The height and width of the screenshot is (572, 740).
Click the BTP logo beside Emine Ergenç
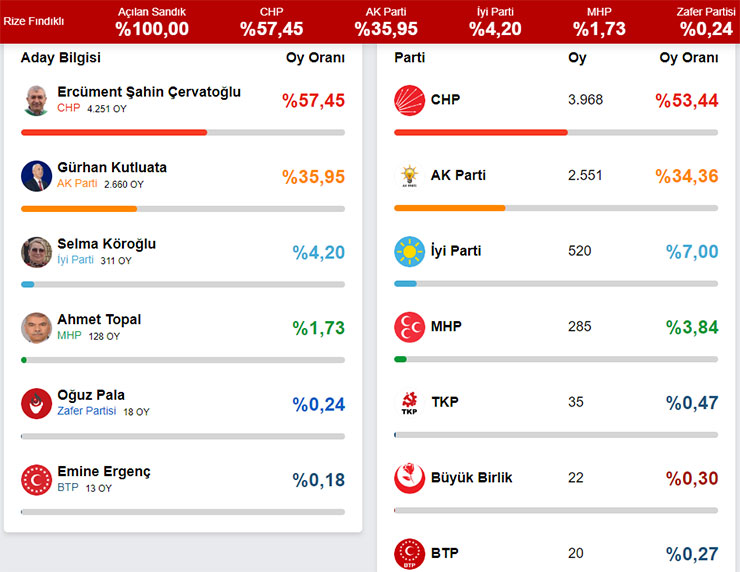tap(37, 480)
